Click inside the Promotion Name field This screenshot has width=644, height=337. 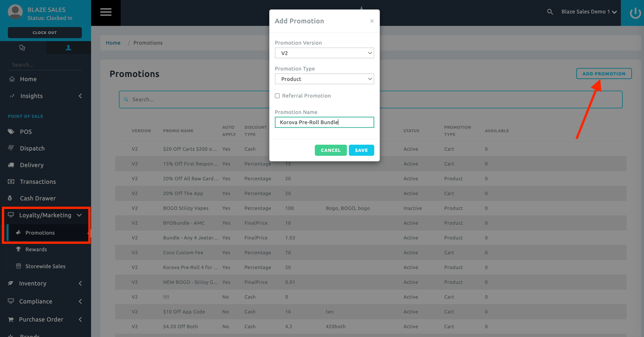point(324,122)
